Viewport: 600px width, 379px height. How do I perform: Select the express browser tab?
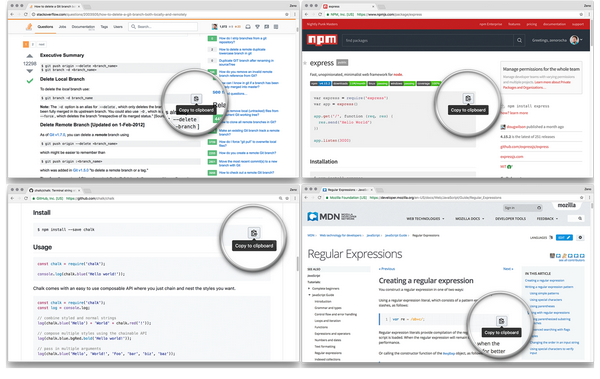tap(348, 6)
